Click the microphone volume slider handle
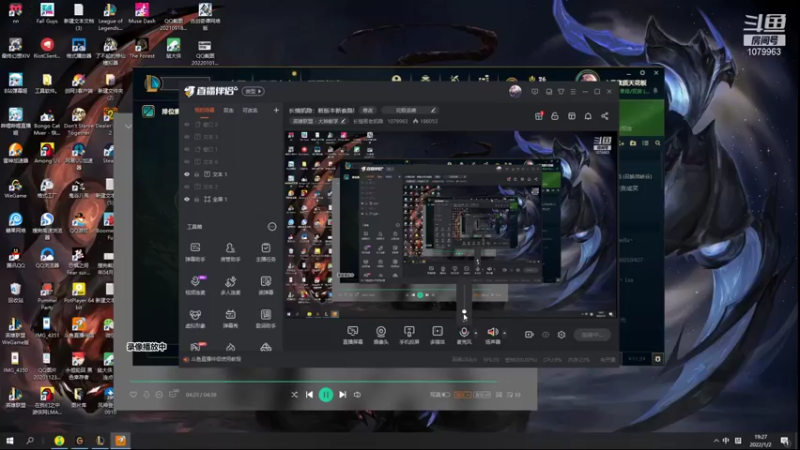This screenshot has width=800, height=450. pos(464,311)
